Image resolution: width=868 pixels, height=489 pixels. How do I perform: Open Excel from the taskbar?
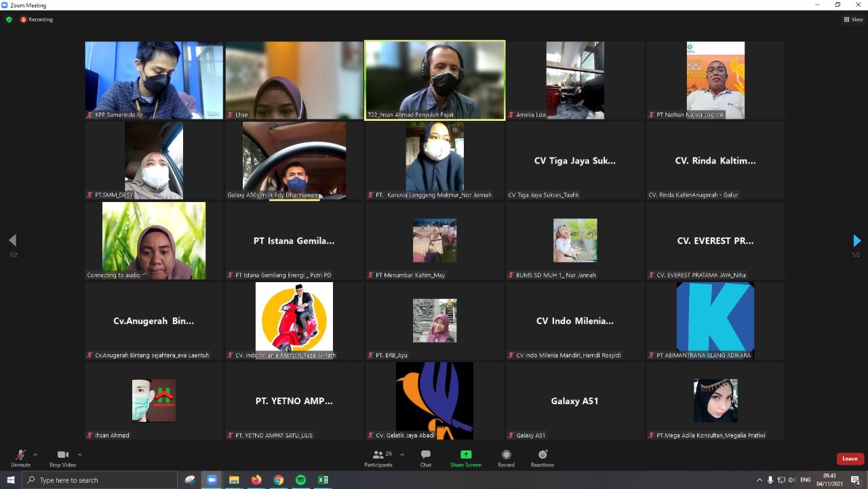click(323, 480)
